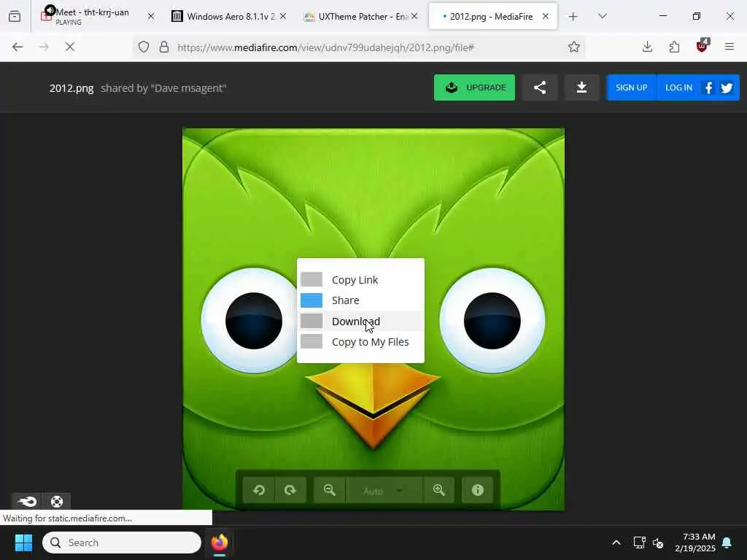Screen dimensions: 747x560
Task: Select Copy Link in the context menu
Action: pyautogui.click(x=360, y=279)
